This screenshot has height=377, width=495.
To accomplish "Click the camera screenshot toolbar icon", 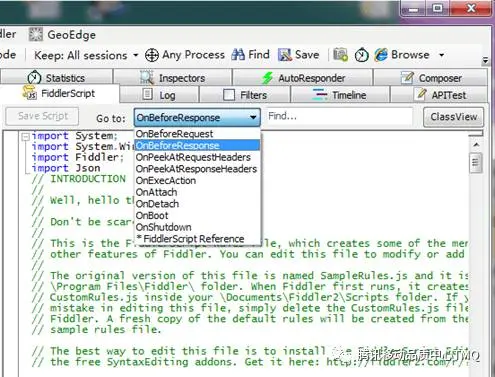I will point(341,55).
